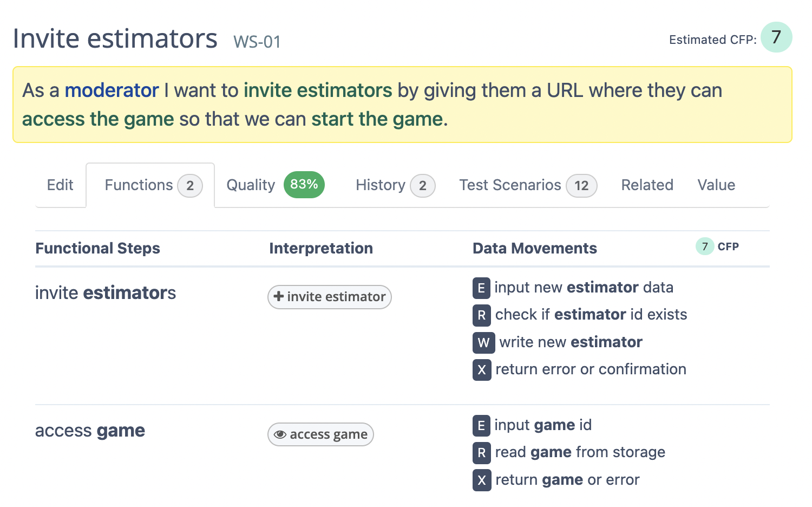
Task: Click the R badge for read game from storage
Action: (x=482, y=453)
